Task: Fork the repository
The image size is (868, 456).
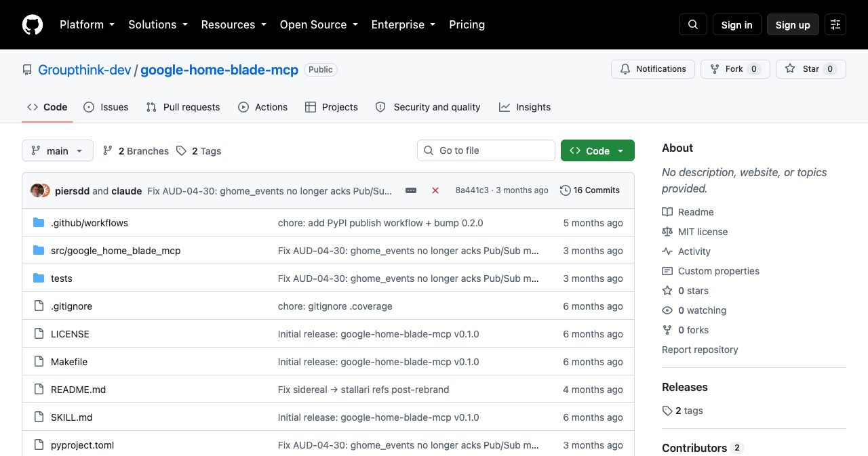Action: (735, 69)
